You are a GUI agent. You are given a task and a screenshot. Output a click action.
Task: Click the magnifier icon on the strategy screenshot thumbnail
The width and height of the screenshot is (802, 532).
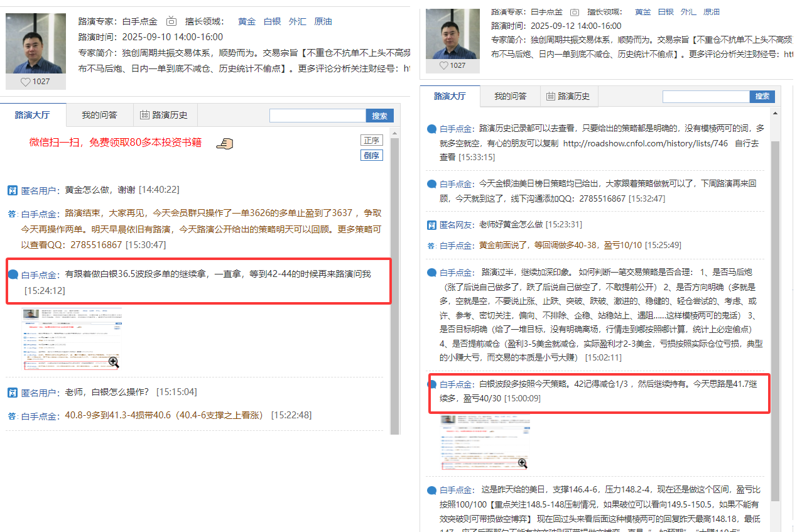[x=113, y=362]
